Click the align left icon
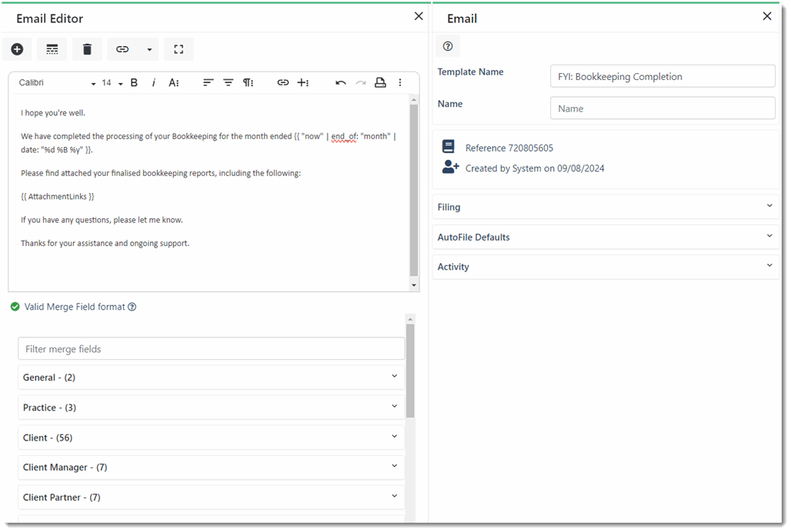This screenshot has width=791, height=532. point(208,82)
